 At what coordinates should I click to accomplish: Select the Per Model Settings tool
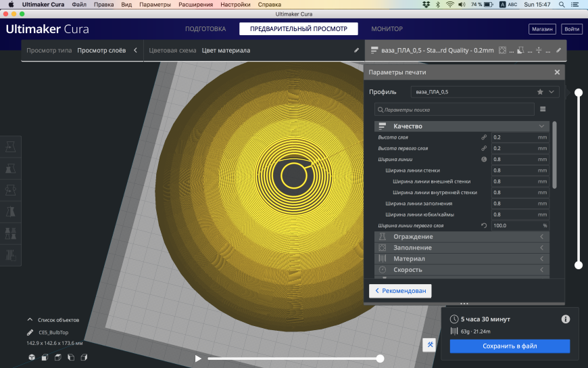coord(11,233)
